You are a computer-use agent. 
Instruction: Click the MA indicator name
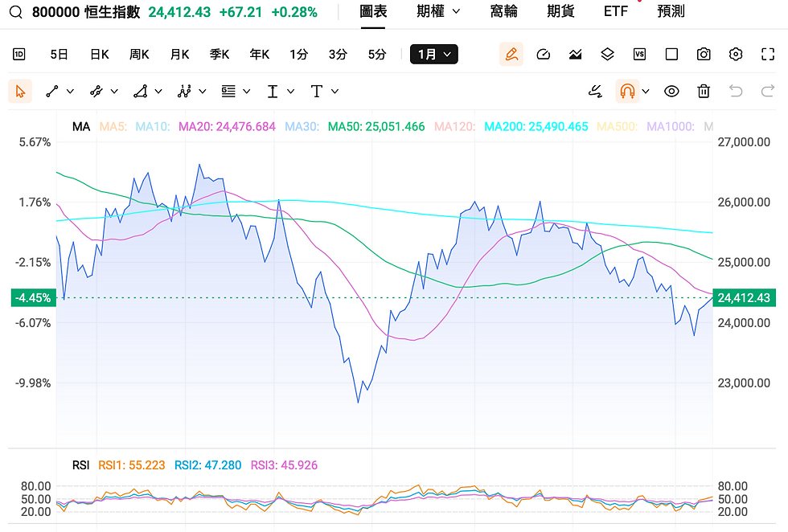(81, 127)
